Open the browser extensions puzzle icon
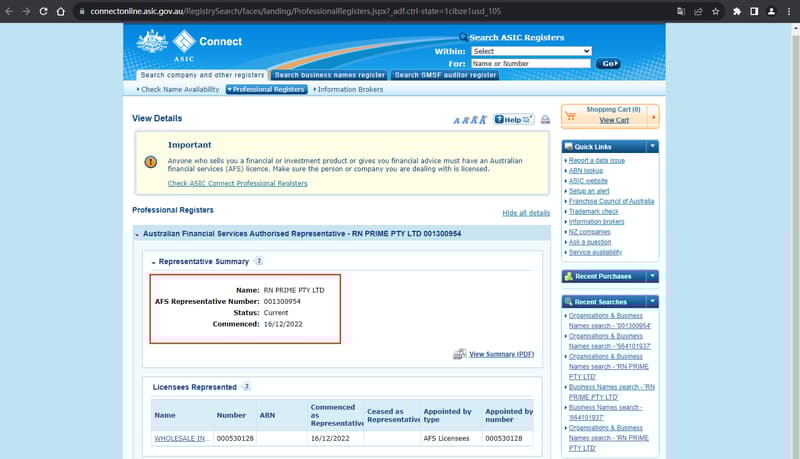Screen dimensions: 800x459 [x=737, y=11]
